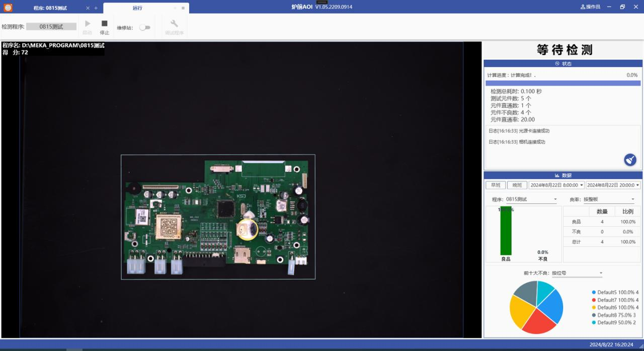This screenshot has width=644, height=351.
Task: Open the 前十大不良 按位号 dropdown
Action: (577, 273)
